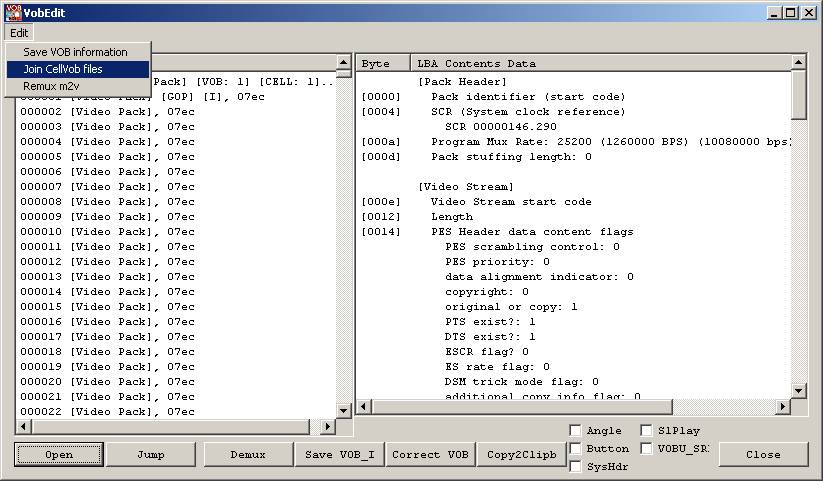
Task: Maximize the VobEdit window
Action: [790, 13]
